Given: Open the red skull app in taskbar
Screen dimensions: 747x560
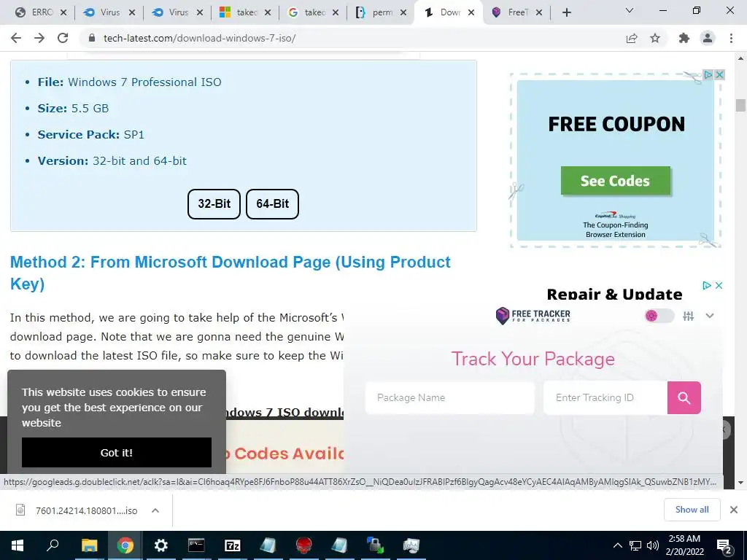Looking at the screenshot, I should tap(303, 545).
